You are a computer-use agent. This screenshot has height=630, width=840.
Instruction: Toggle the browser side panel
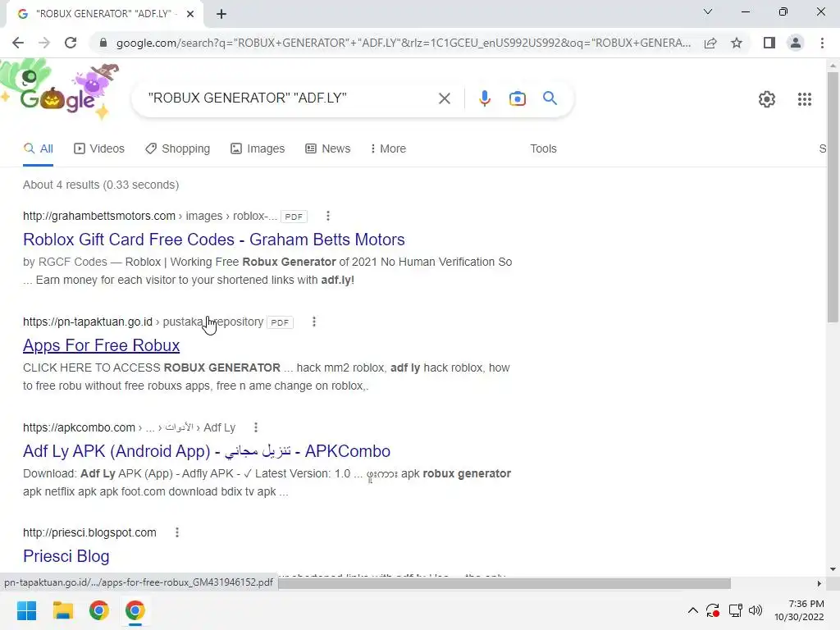769,43
